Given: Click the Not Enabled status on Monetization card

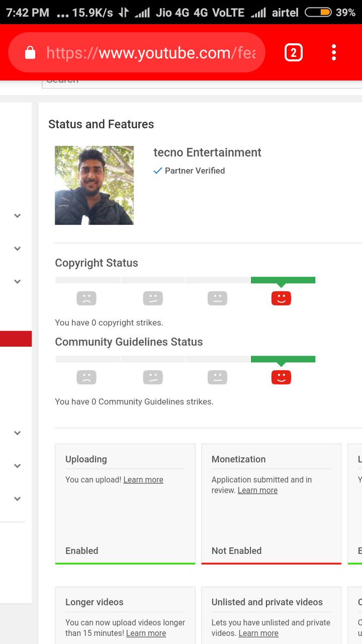Looking at the screenshot, I should tap(237, 551).
